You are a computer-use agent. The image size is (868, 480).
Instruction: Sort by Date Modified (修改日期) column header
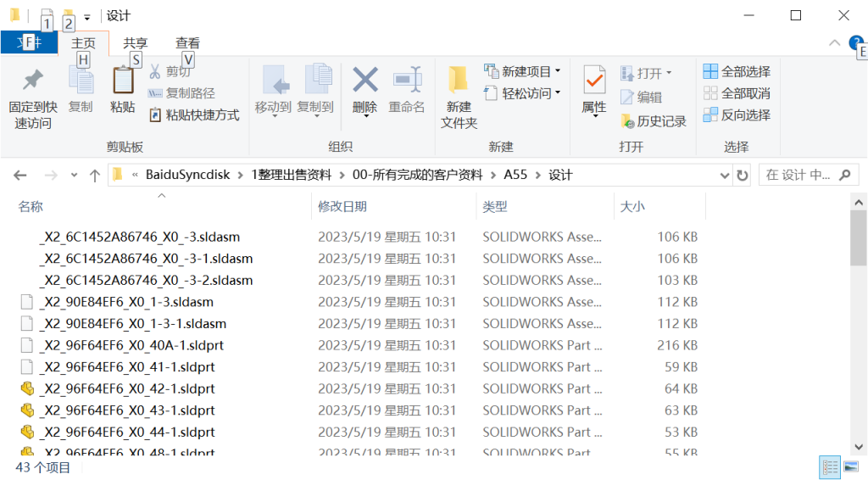click(342, 207)
